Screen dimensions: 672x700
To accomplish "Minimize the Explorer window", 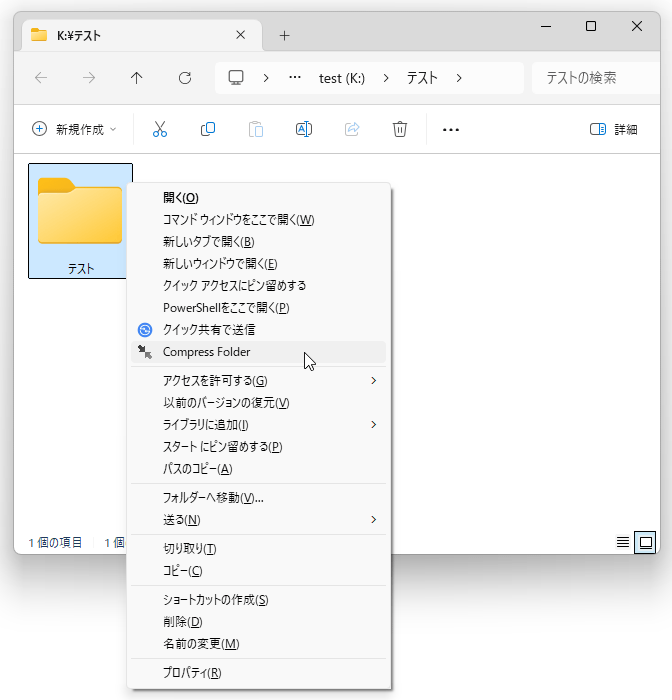I will (x=546, y=26).
